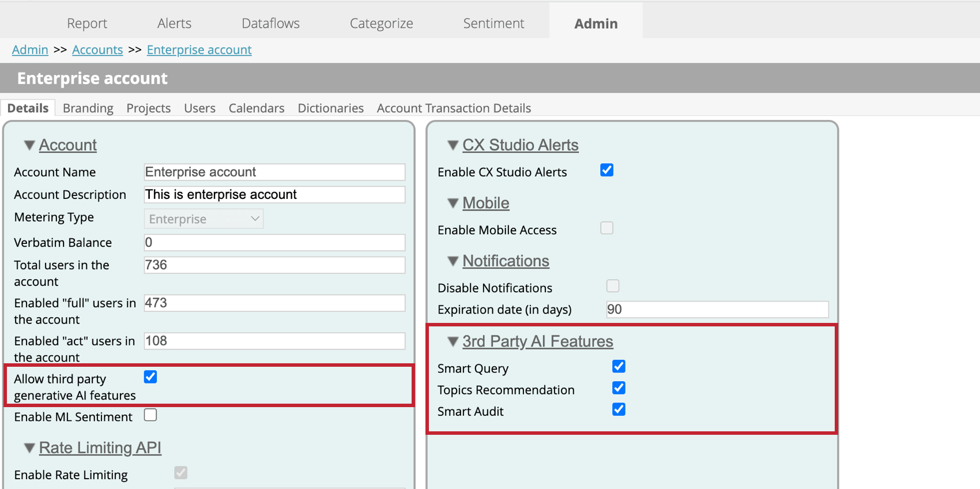Click the Expiration date input field

pos(717,310)
